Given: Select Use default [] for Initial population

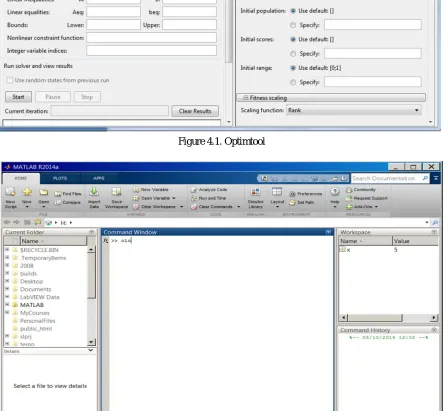Looking at the screenshot, I should [293, 11].
